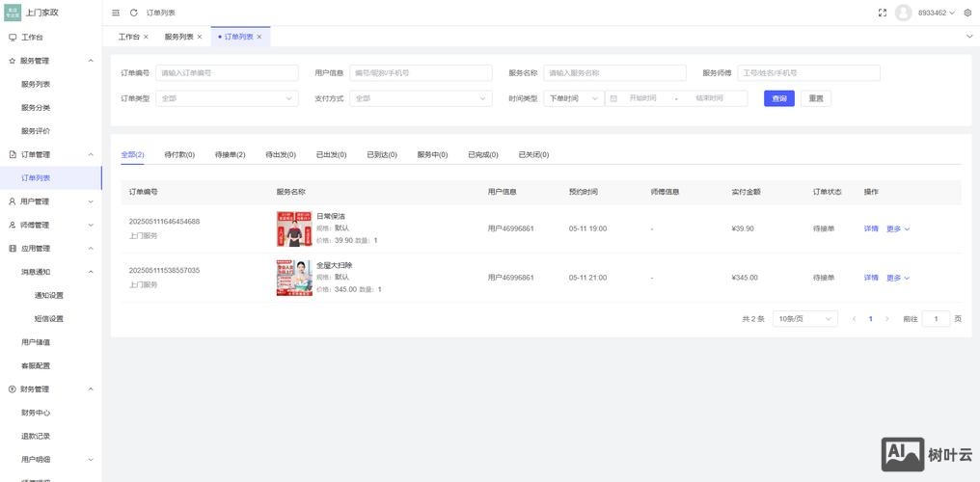The height and width of the screenshot is (482, 980).
Task: Click the 全屋大扫除 service thumbnail
Action: pos(294,278)
